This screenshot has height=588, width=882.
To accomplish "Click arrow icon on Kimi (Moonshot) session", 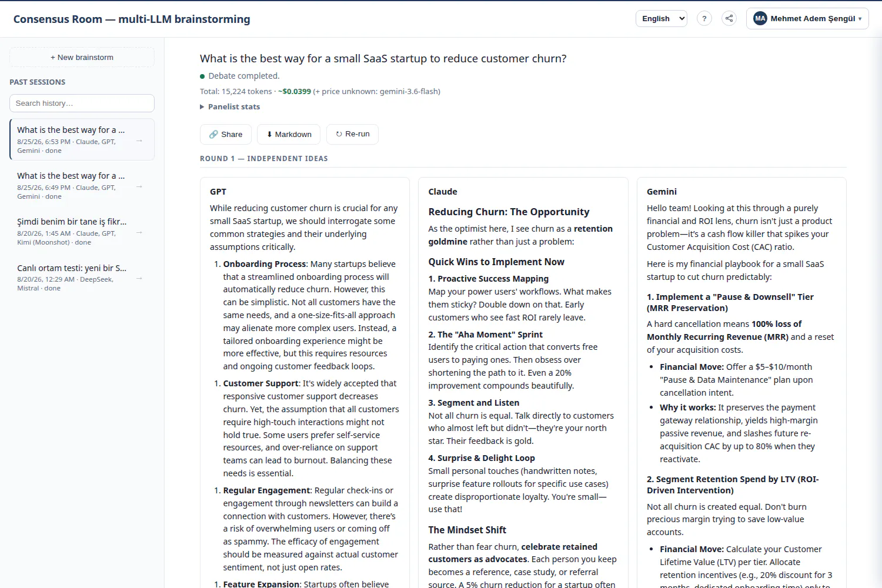I will pos(139,232).
